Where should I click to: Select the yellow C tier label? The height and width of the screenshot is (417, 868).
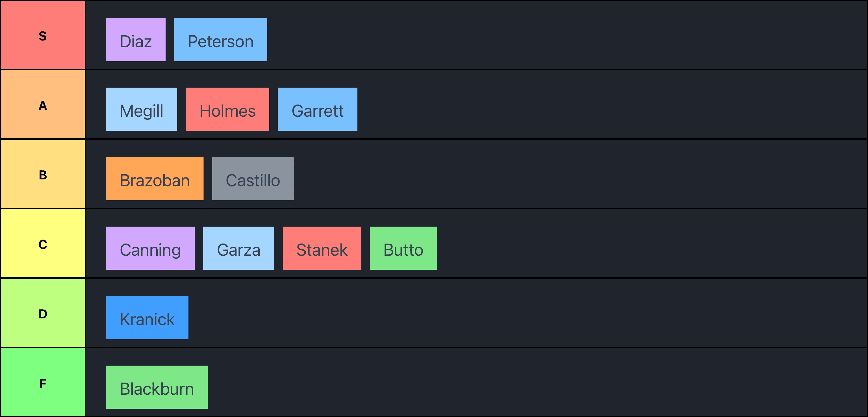(x=43, y=243)
